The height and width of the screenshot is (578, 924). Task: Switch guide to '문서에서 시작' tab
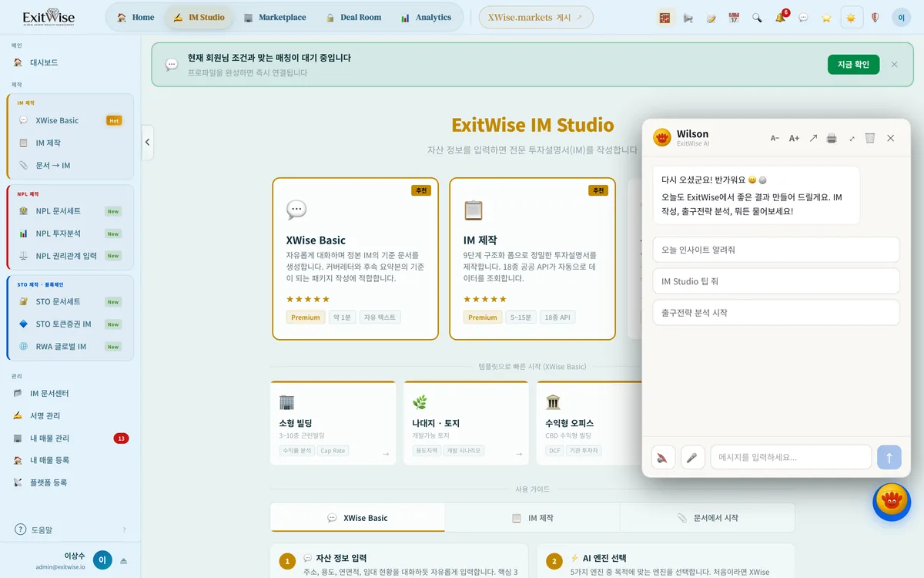click(x=707, y=518)
